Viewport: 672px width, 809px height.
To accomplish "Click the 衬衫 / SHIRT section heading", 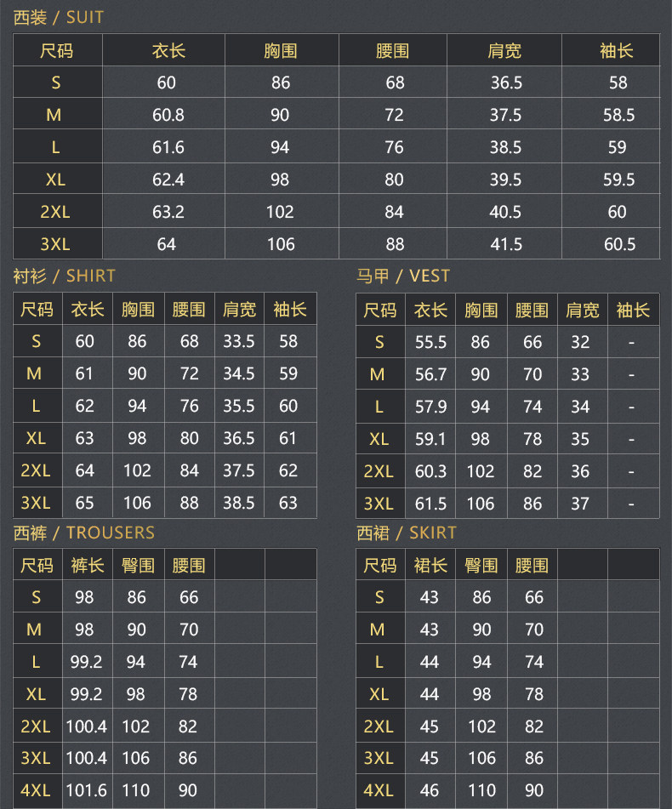I will [64, 276].
